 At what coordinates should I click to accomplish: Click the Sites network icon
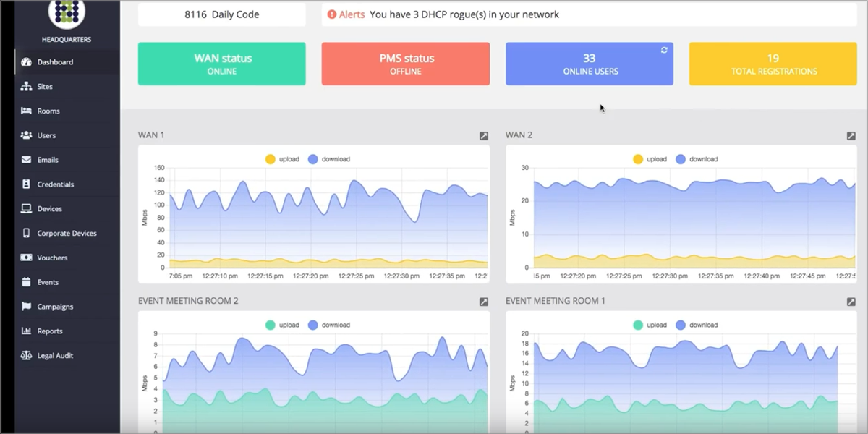point(27,87)
